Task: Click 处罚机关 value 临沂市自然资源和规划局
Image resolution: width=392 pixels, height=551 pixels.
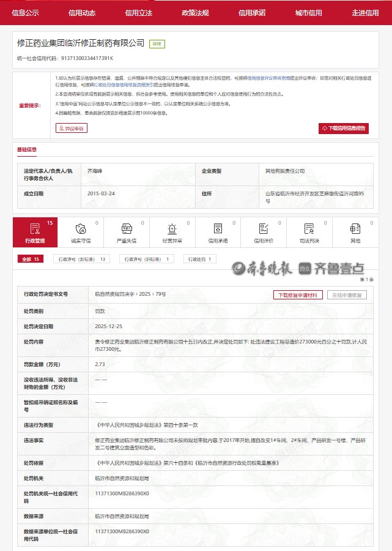Action: click(122, 478)
